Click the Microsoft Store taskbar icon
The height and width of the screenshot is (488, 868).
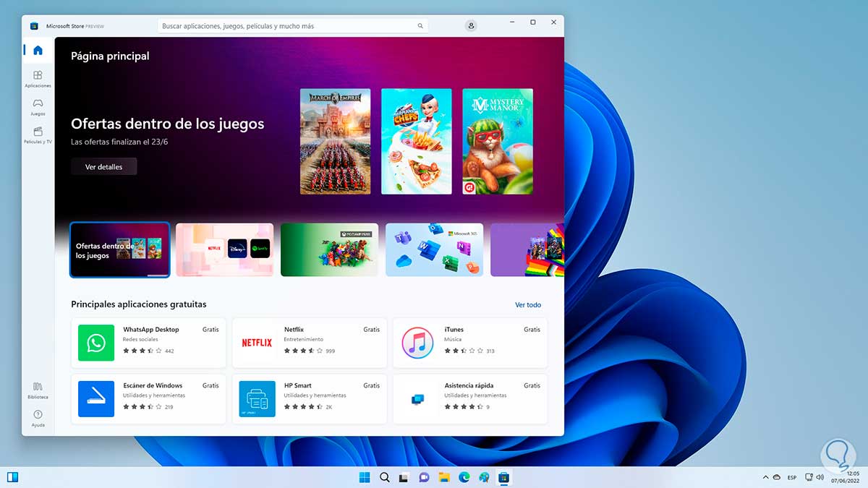click(503, 477)
